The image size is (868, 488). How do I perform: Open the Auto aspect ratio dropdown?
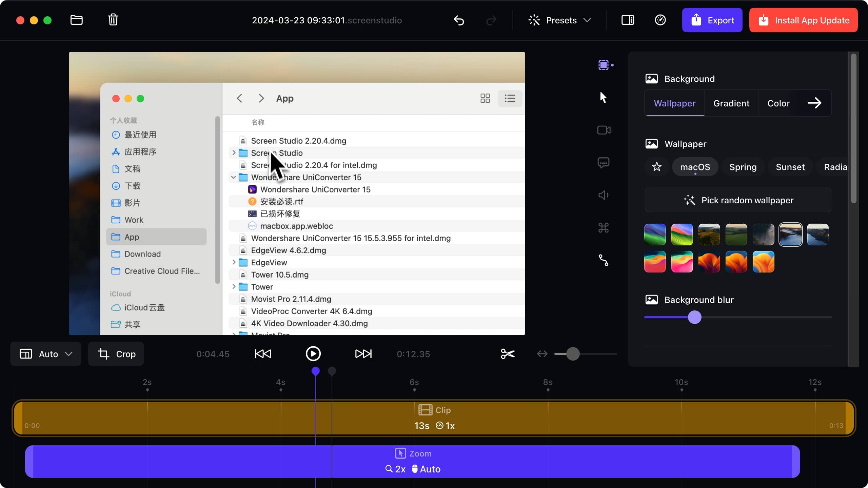46,354
